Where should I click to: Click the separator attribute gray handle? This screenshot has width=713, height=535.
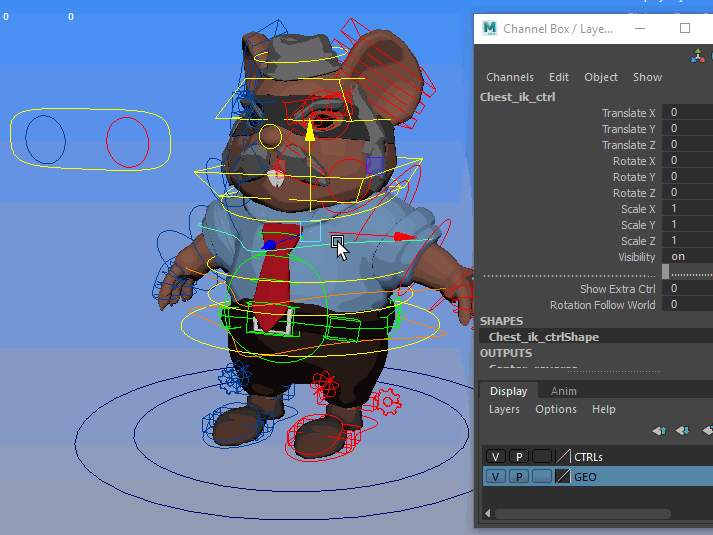point(665,272)
